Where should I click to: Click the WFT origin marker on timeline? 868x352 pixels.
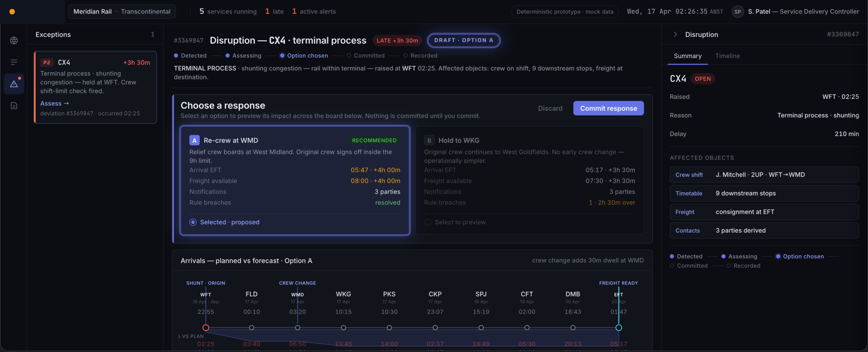coord(206,327)
